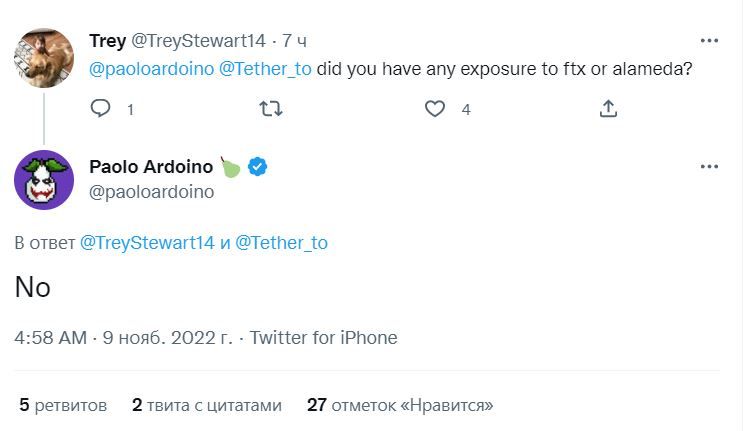Click the reply icon on Trey's tweet

[x=100, y=108]
